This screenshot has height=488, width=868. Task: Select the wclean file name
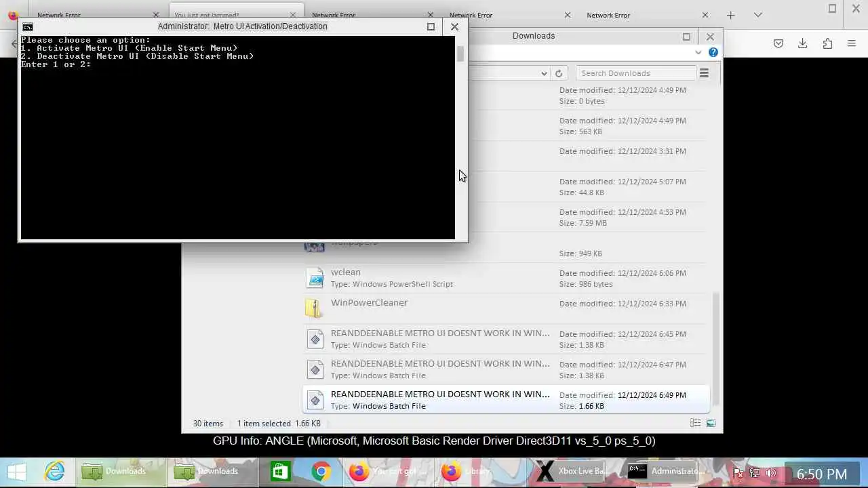(x=346, y=272)
